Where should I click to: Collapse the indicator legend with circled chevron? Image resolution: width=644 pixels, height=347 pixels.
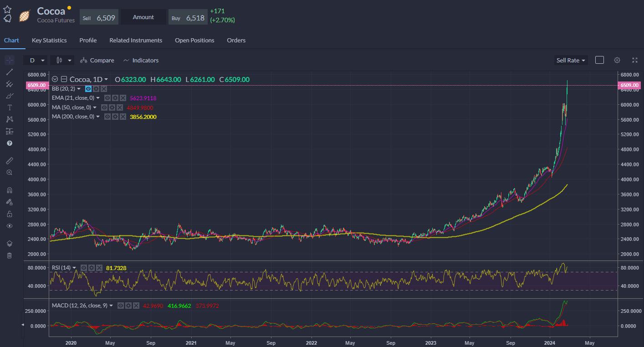coord(55,79)
